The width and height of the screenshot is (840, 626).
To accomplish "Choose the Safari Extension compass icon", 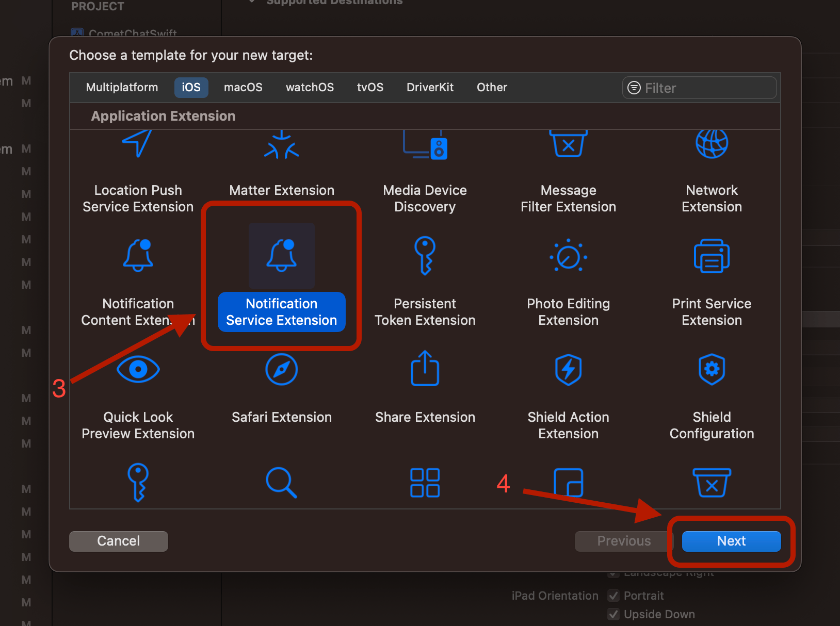I will point(282,369).
